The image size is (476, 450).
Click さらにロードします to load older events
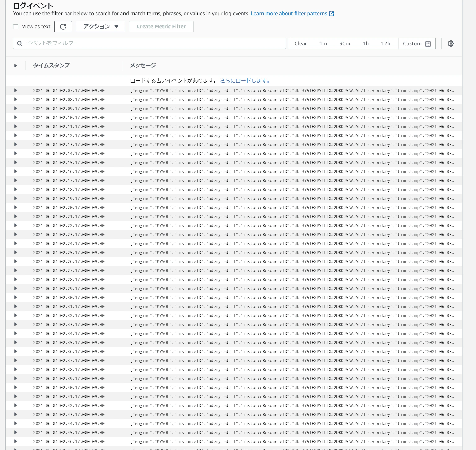tap(245, 81)
